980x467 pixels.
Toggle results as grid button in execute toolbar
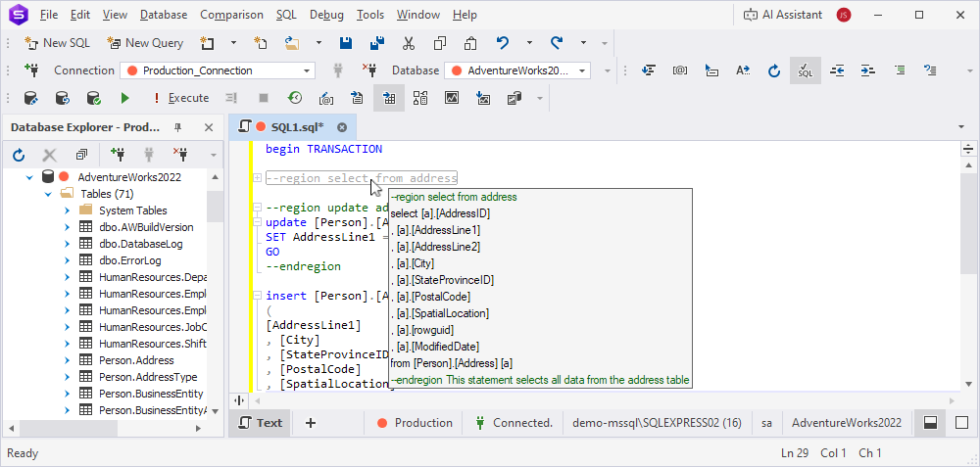click(389, 98)
